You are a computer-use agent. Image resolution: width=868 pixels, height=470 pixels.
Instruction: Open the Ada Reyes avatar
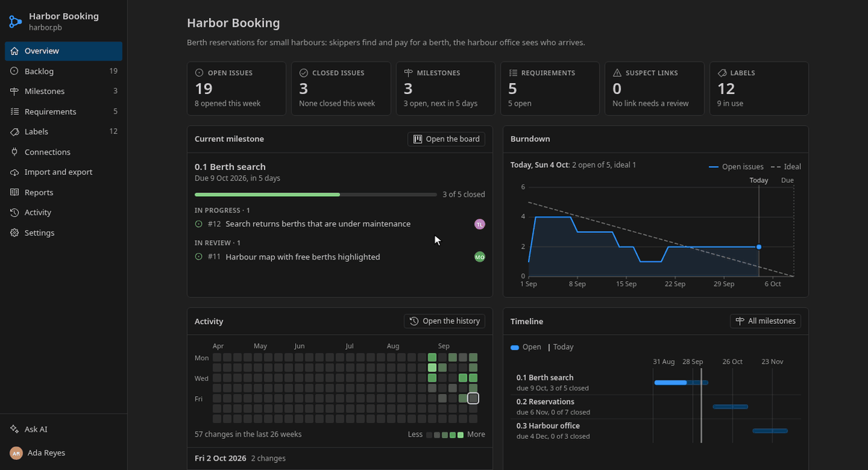tap(16, 453)
